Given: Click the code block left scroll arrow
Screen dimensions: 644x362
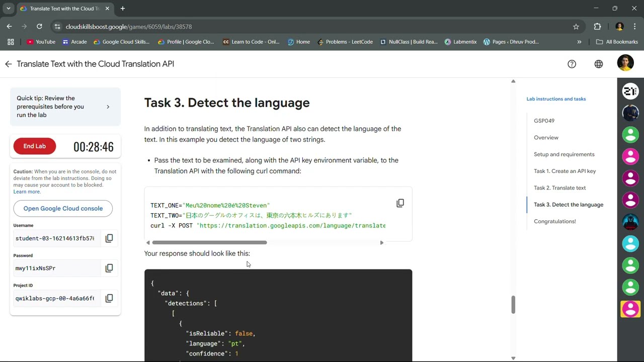Looking at the screenshot, I should (x=148, y=242).
